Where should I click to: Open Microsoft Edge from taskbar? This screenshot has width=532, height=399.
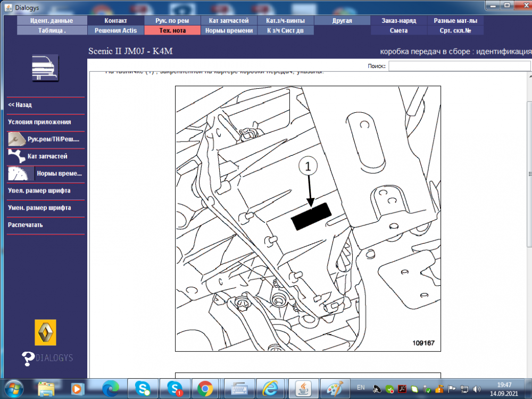pyautogui.click(x=111, y=389)
